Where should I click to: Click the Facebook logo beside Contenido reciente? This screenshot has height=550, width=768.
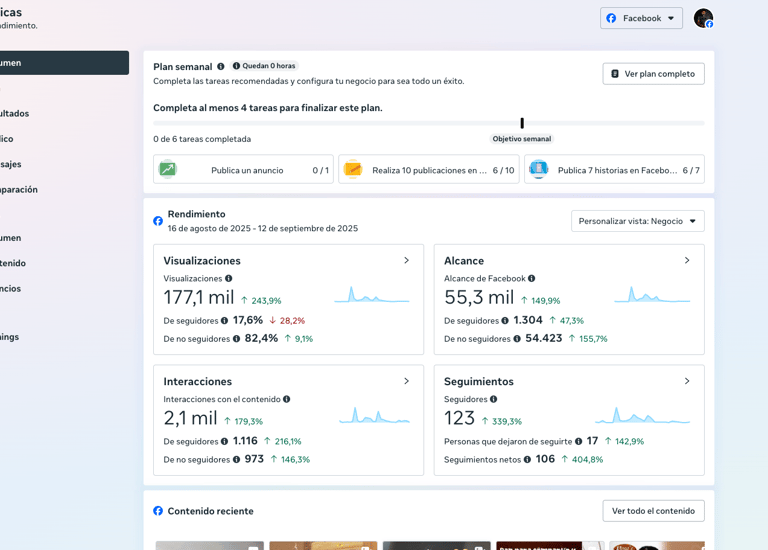pyautogui.click(x=158, y=511)
